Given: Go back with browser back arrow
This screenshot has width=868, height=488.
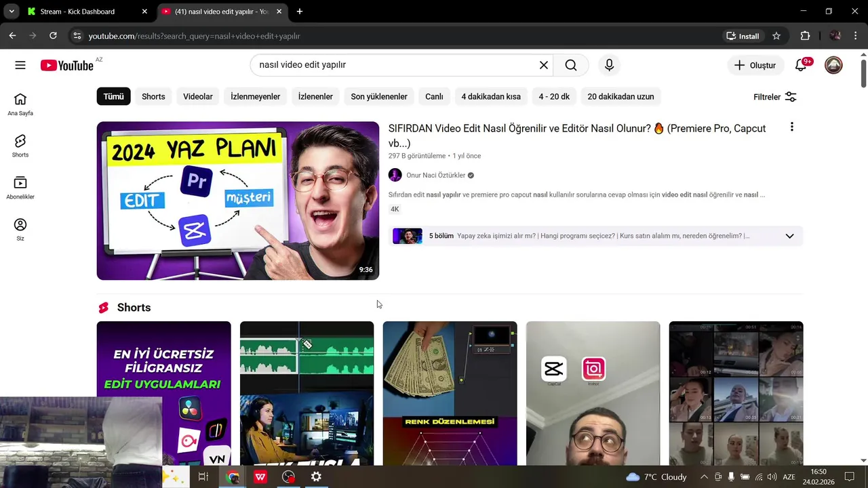Looking at the screenshot, I should pyautogui.click(x=12, y=36).
